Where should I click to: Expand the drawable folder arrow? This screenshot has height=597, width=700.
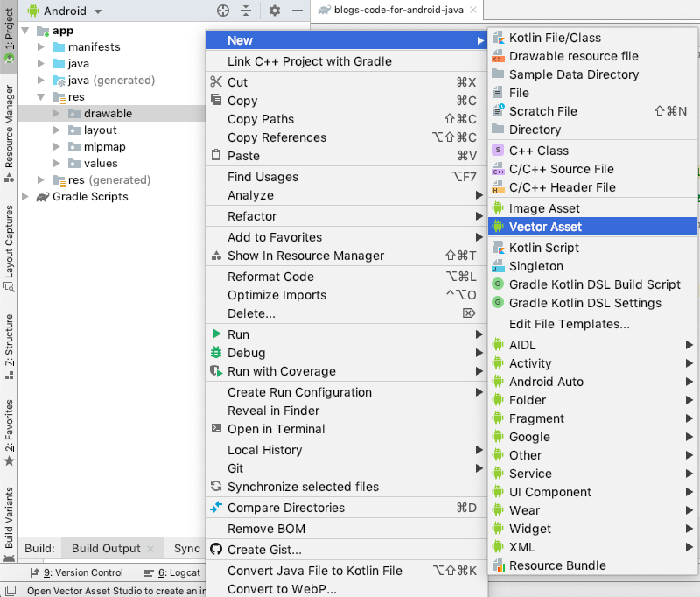point(56,114)
